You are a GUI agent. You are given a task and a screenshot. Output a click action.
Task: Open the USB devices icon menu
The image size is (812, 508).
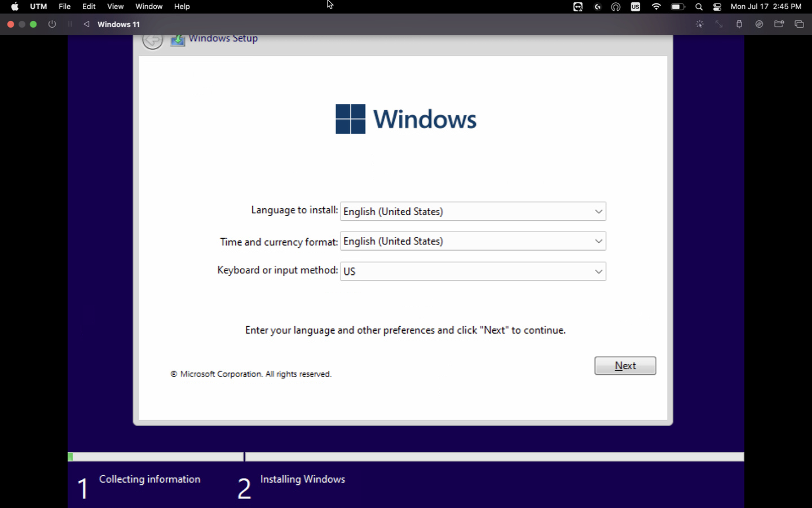(x=739, y=24)
